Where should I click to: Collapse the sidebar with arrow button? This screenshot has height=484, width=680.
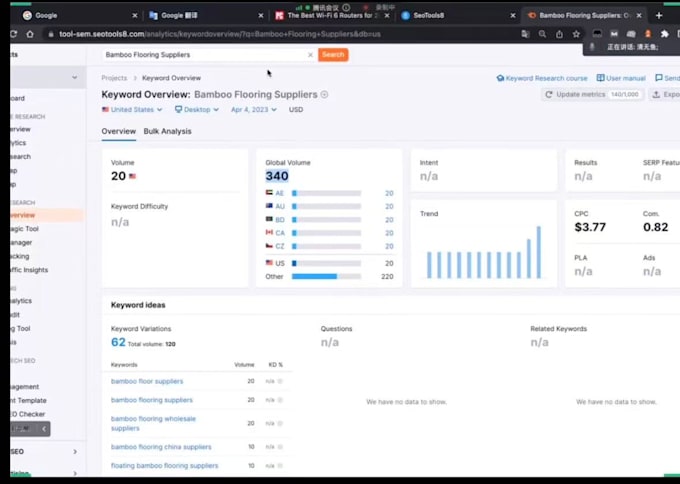(43, 429)
